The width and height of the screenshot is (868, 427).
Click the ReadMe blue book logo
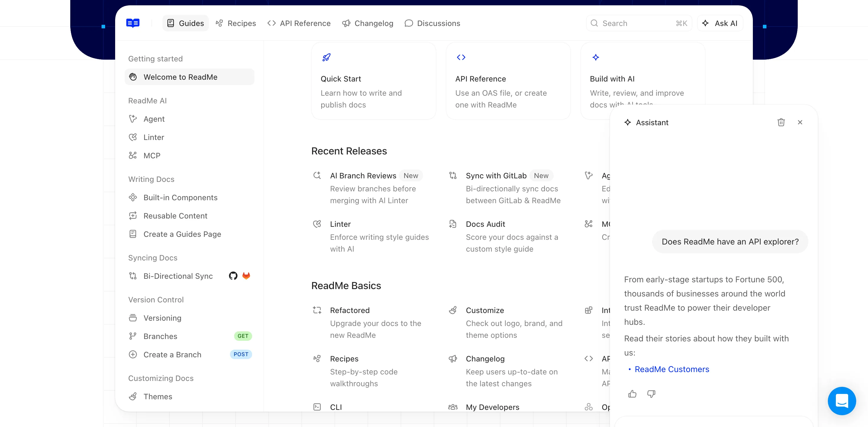pyautogui.click(x=133, y=23)
